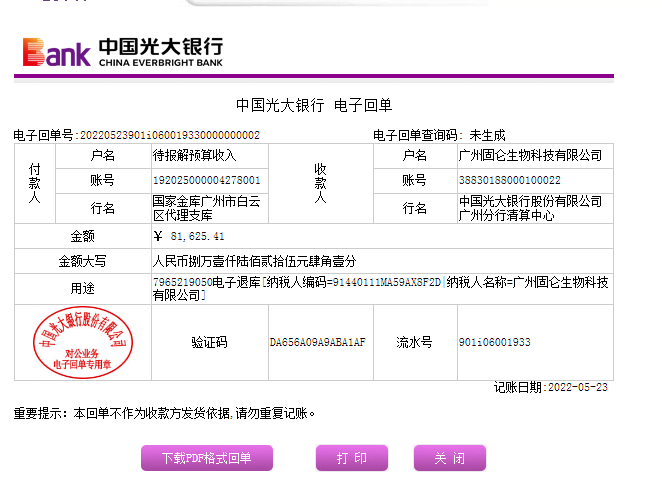Click the 收款人 header cell
Image resolution: width=662 pixels, height=495 pixels.
click(321, 183)
